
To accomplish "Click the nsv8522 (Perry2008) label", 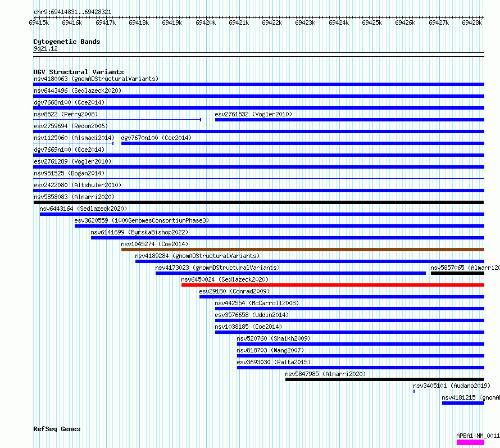I will click(x=66, y=114).
